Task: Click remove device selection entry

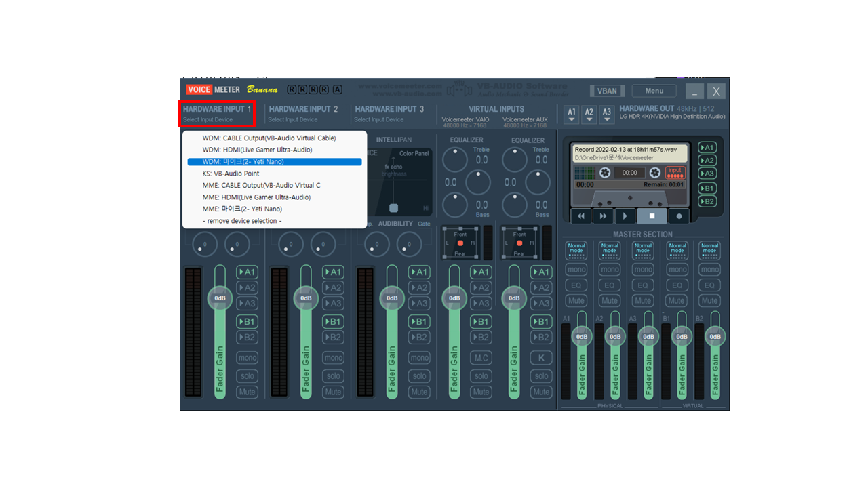Action: [275, 221]
